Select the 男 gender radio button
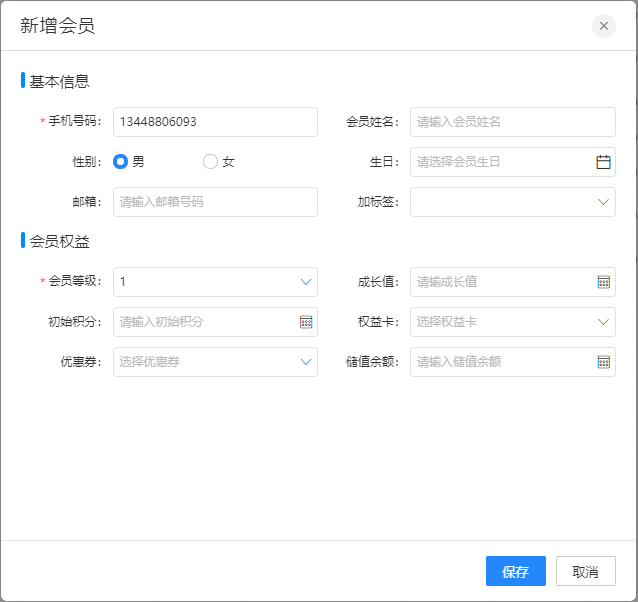 click(121, 162)
